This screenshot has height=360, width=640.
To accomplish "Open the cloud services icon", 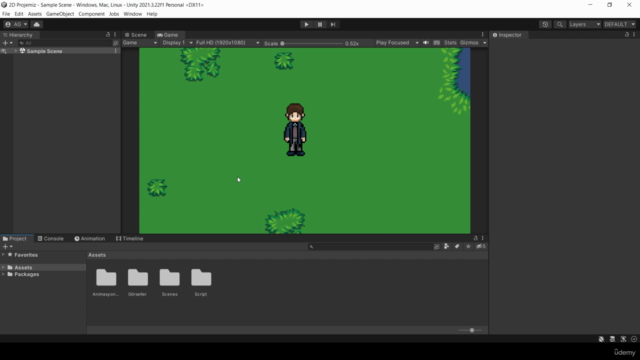I will (36, 24).
